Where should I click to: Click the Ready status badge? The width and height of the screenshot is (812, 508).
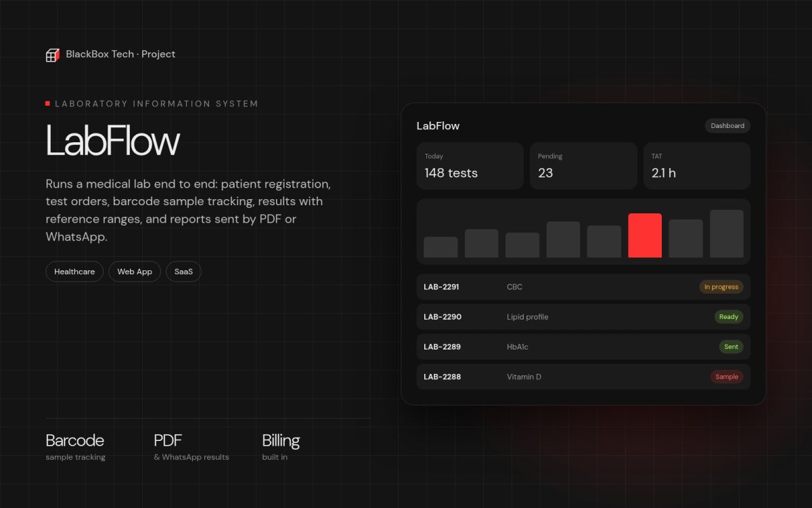point(729,317)
